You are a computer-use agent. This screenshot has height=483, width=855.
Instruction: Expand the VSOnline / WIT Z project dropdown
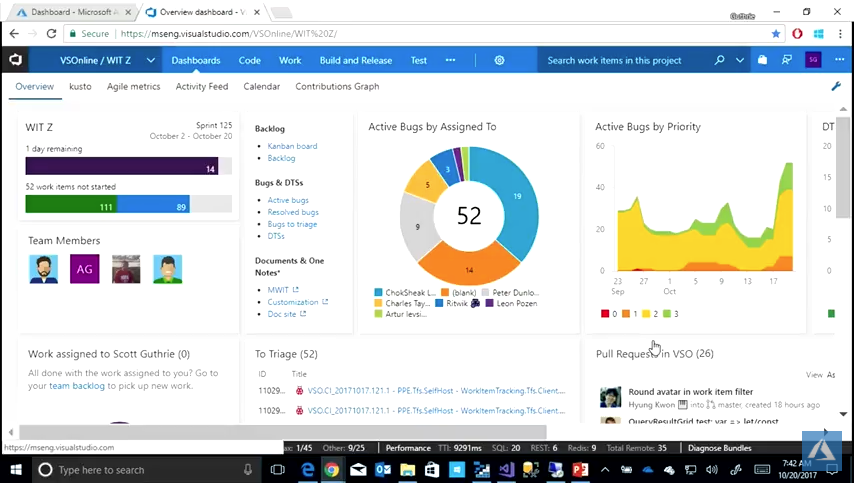coord(151,60)
